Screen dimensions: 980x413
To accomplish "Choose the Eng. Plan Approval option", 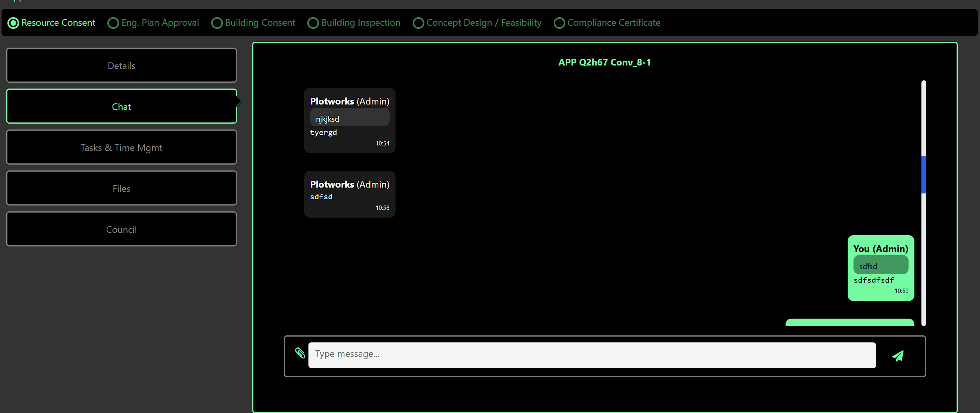I will point(113,23).
